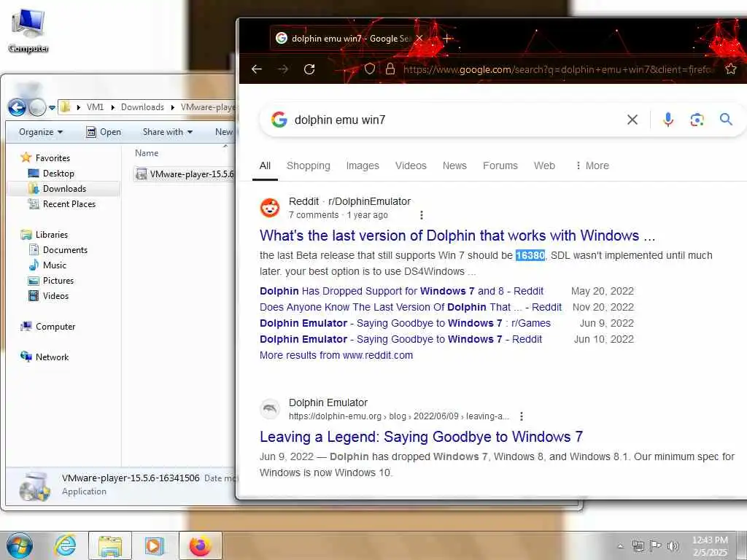Screen dimensions: 747x560
Task: Click Open in the Explorer toolbar
Action: coord(104,132)
